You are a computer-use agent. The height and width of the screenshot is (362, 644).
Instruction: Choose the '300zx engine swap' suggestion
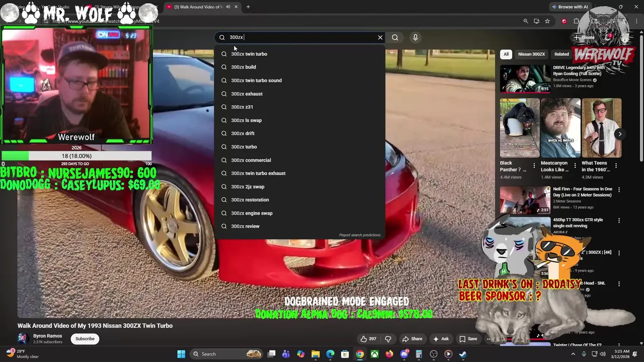click(300, 213)
